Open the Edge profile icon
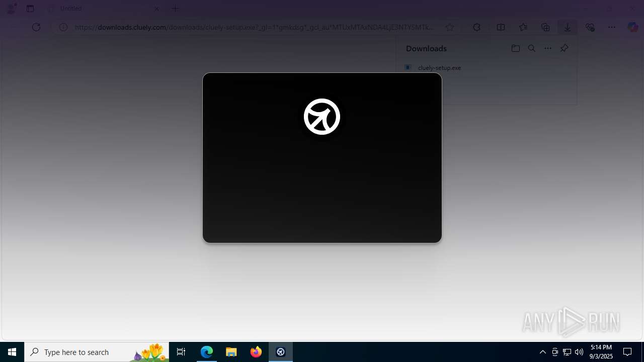The height and width of the screenshot is (362, 644). point(11,9)
